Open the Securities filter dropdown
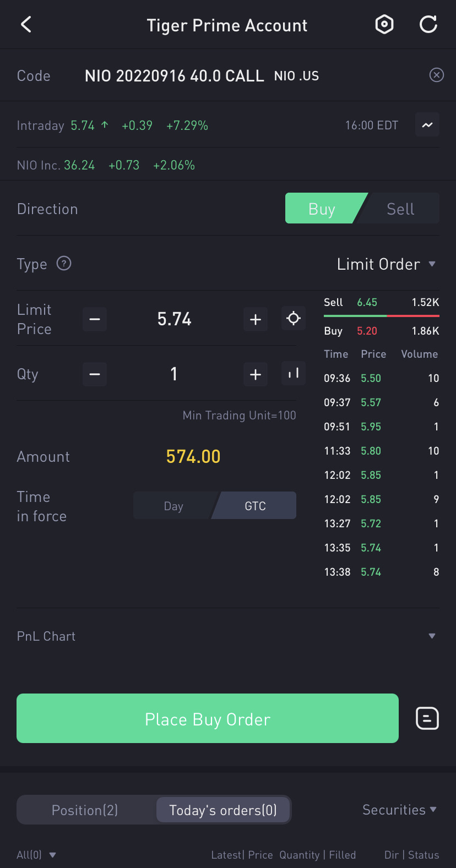 point(399,810)
